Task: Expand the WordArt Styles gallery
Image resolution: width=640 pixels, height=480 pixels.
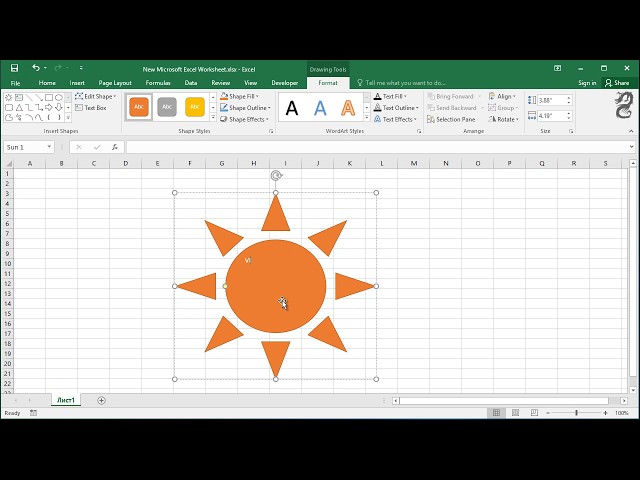Action: (367, 118)
